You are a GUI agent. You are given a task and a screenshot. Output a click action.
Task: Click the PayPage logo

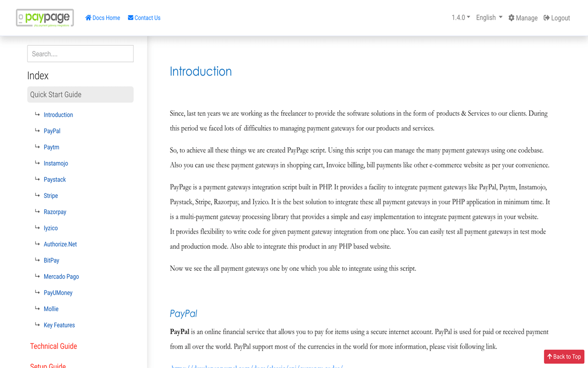click(x=45, y=17)
